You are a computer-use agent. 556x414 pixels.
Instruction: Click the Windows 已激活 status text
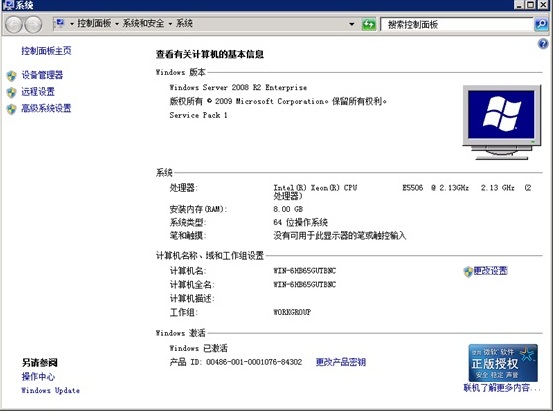(198, 348)
